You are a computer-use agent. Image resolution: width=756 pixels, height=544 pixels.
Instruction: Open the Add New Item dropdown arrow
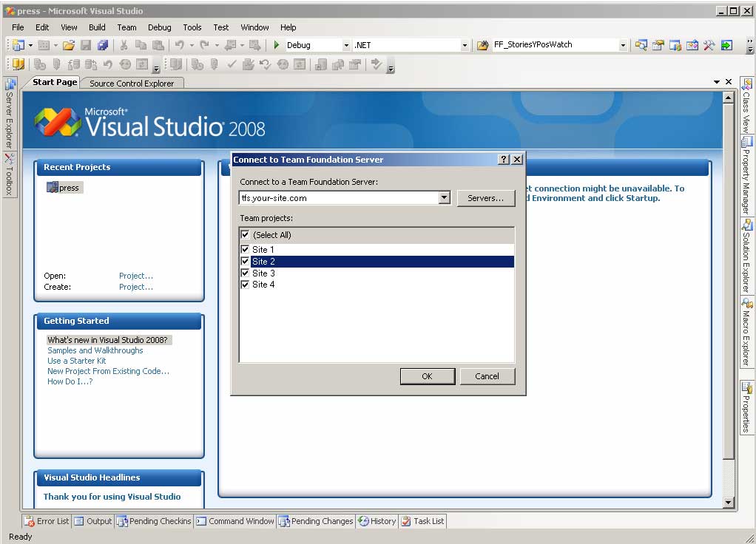pos(55,45)
